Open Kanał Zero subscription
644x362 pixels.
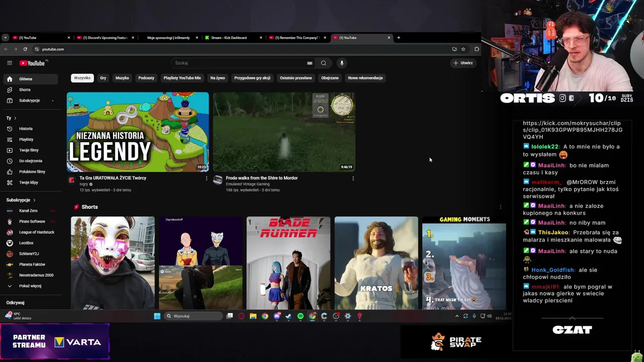31,211
